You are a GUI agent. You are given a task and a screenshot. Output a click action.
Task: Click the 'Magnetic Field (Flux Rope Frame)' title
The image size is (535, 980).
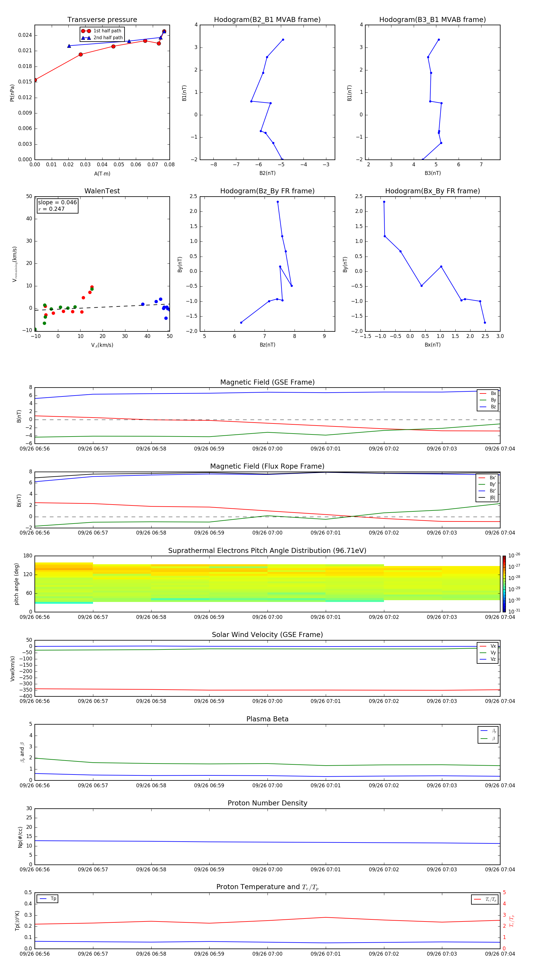(267, 467)
